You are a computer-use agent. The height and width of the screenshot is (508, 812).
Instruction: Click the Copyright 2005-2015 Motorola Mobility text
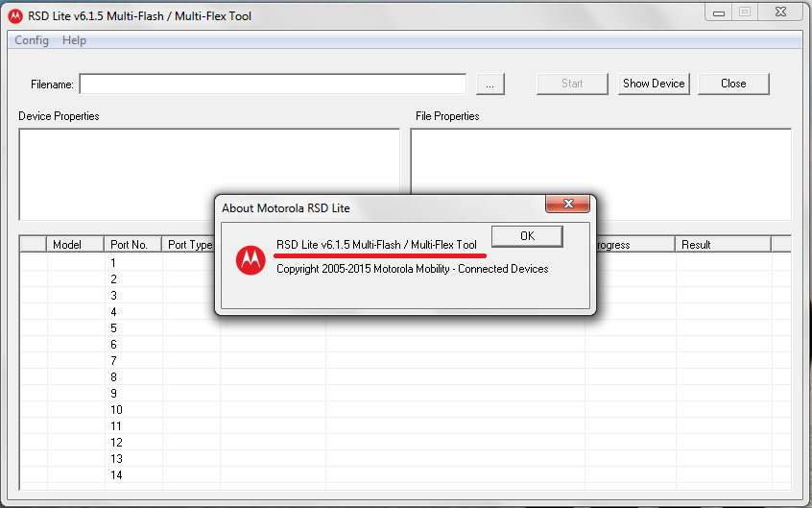[412, 269]
